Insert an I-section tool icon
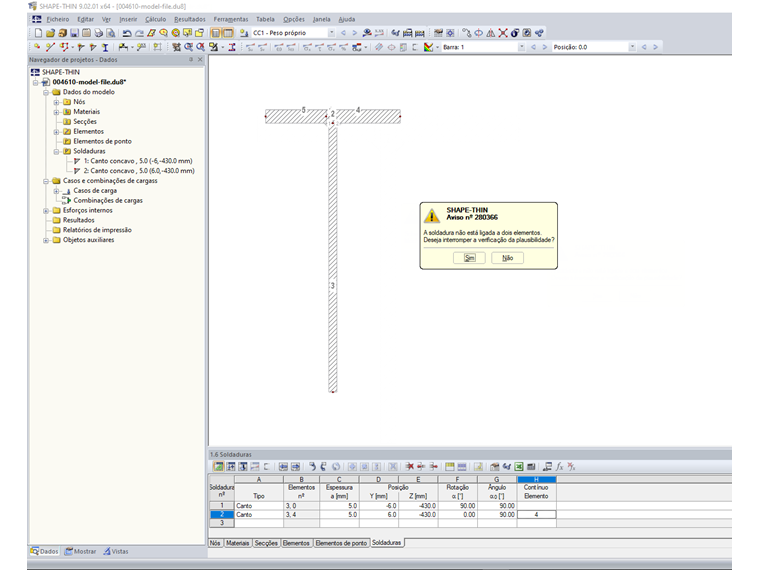The height and width of the screenshot is (570, 760). point(105,47)
